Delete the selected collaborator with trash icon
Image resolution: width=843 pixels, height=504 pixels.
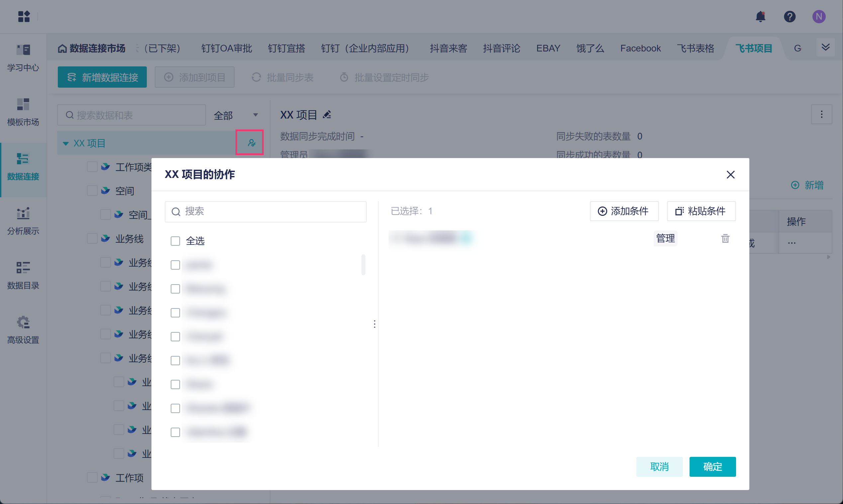[x=725, y=238]
